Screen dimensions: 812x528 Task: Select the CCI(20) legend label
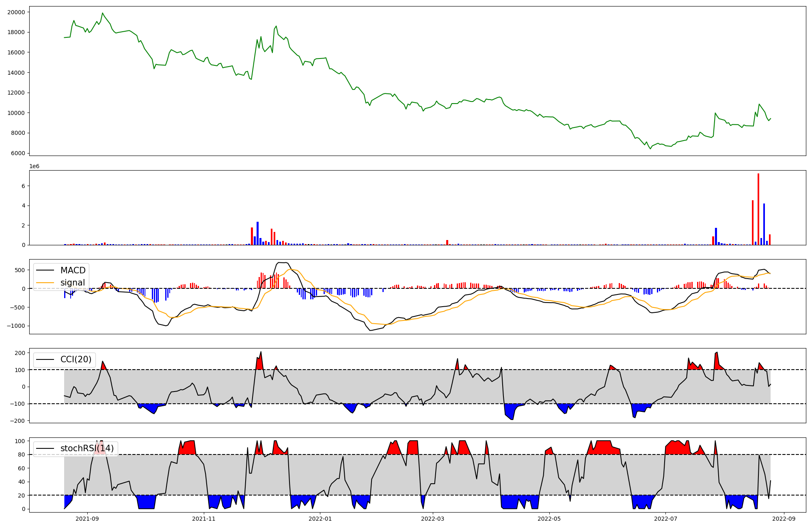click(76, 359)
